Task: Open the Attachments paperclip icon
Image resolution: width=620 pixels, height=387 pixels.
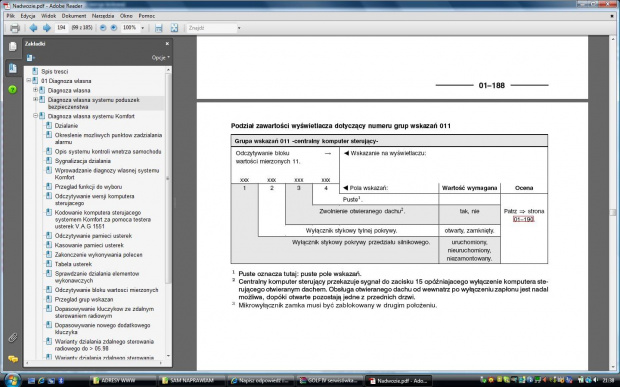Action: (13, 338)
